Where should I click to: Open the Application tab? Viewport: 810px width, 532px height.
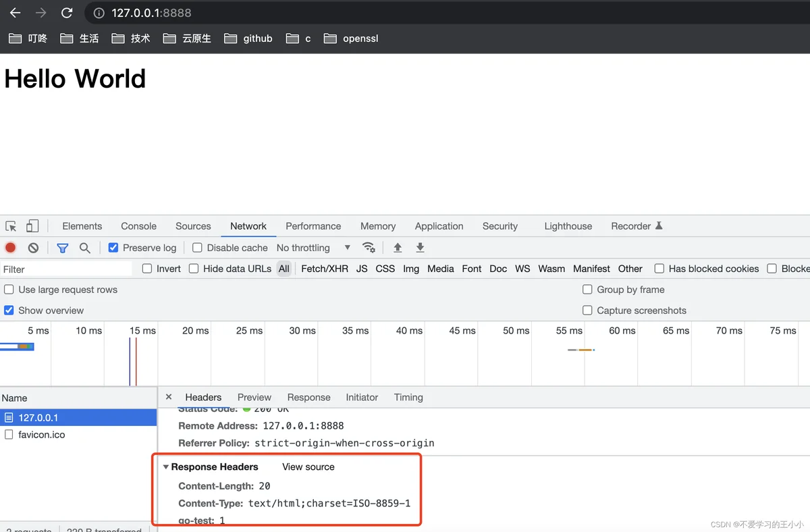[439, 226]
